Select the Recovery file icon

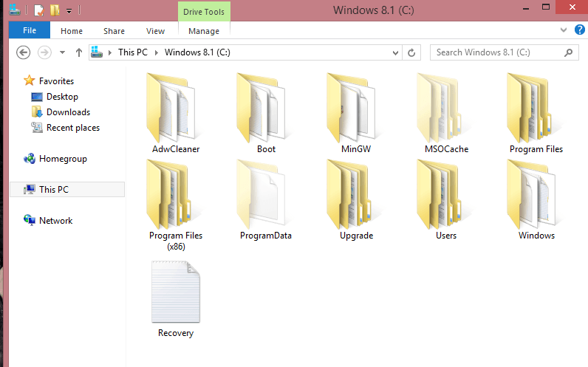point(175,292)
